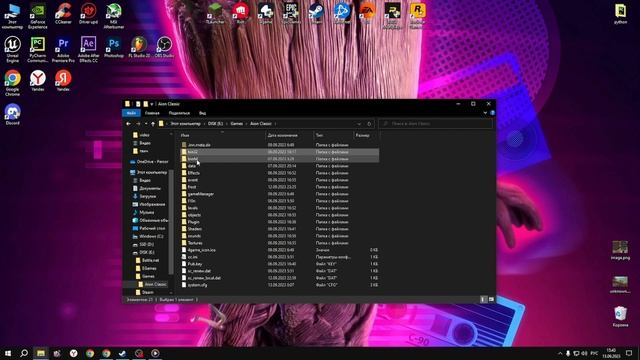
Task: Show hidden tray icons chevron
Action: pos(560,353)
